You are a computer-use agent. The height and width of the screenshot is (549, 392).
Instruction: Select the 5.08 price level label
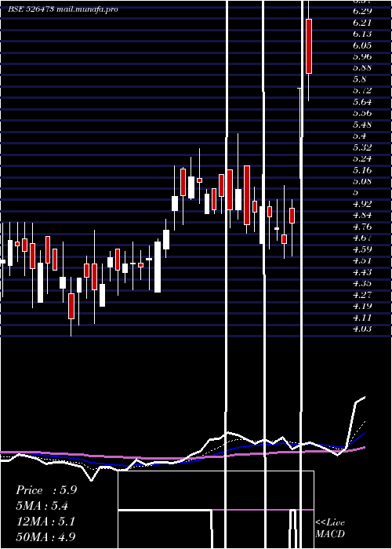pyautogui.click(x=362, y=182)
